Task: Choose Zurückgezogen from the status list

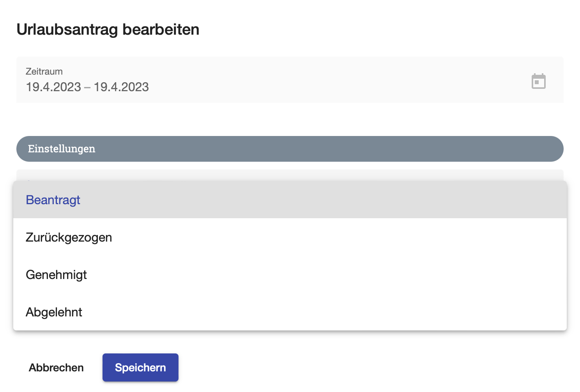Action: (290, 237)
